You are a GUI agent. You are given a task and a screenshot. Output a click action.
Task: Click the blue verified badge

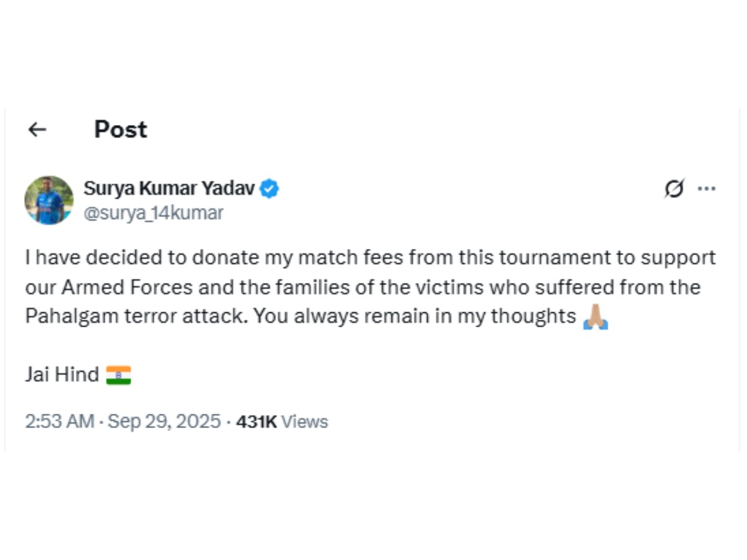tap(269, 188)
